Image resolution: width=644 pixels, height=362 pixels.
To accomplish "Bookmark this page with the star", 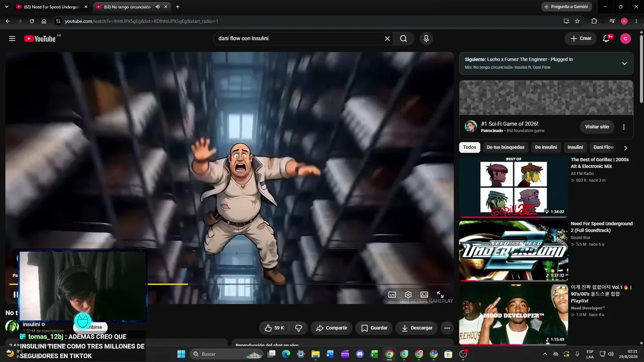I will pyautogui.click(x=577, y=21).
